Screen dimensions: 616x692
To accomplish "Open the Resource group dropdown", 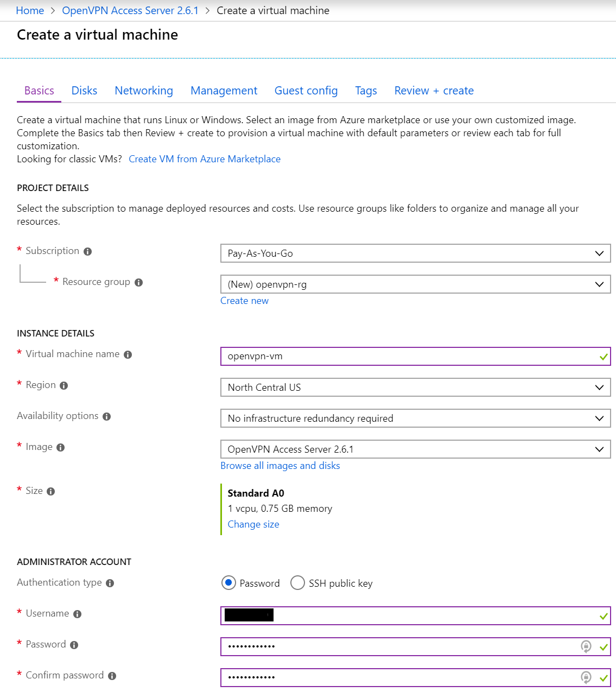I will tap(416, 284).
